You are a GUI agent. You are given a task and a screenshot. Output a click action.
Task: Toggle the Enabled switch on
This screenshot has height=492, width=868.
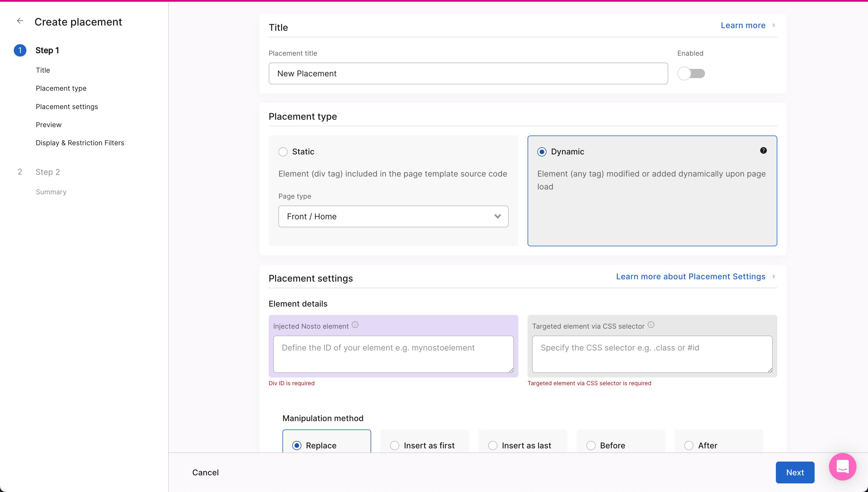[691, 73]
